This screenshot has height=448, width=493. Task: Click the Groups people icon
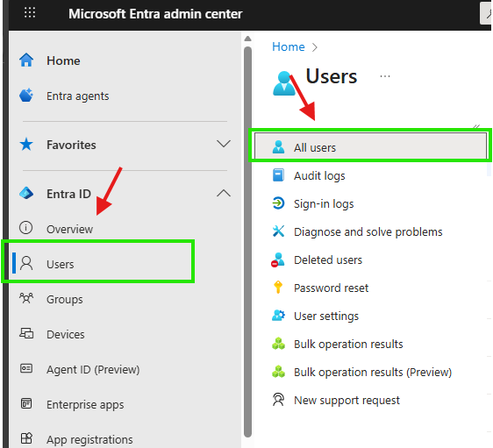point(26,298)
